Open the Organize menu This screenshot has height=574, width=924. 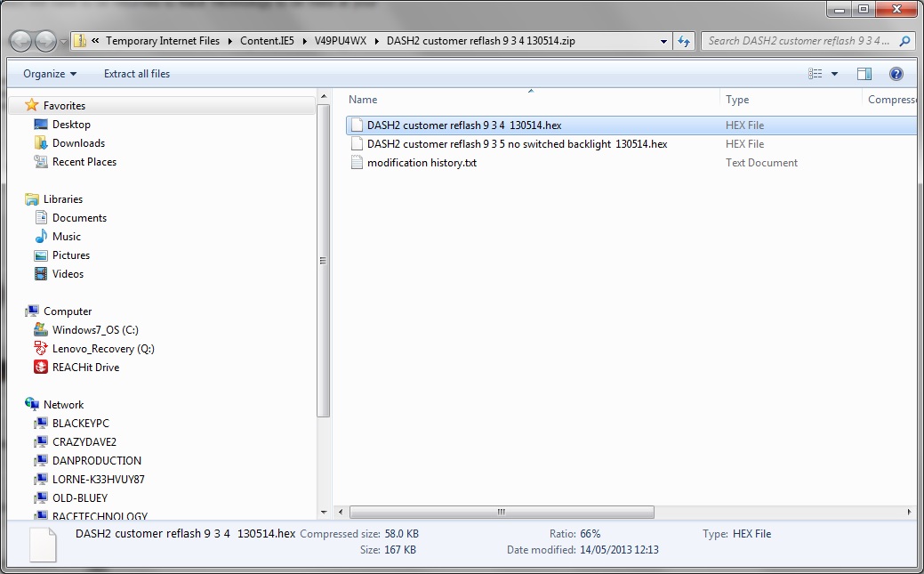click(x=49, y=74)
